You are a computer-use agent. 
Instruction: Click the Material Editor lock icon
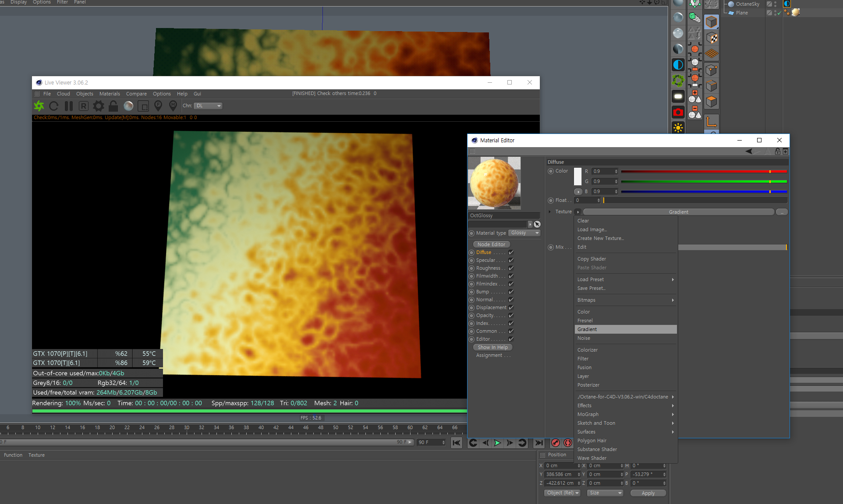coord(777,151)
